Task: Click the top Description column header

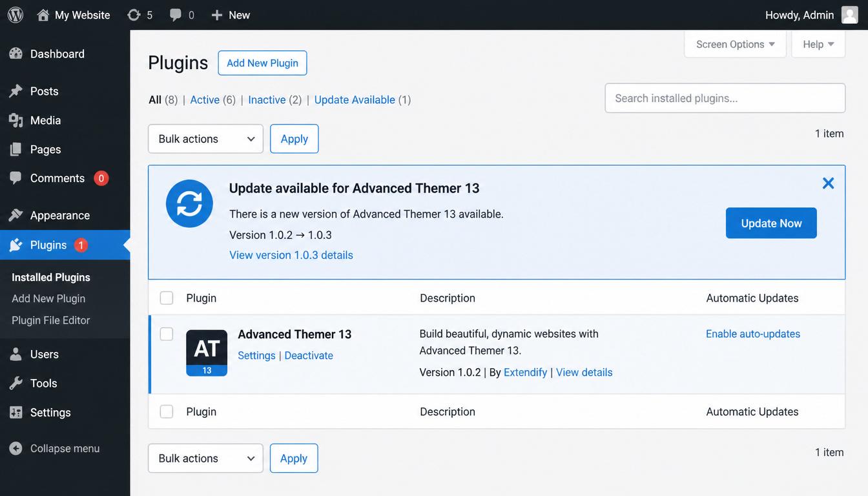Action: point(448,298)
